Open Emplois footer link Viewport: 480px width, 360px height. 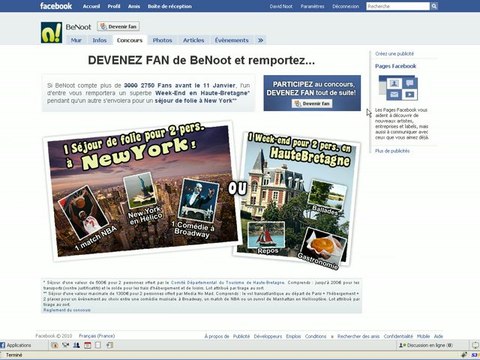click(x=293, y=336)
